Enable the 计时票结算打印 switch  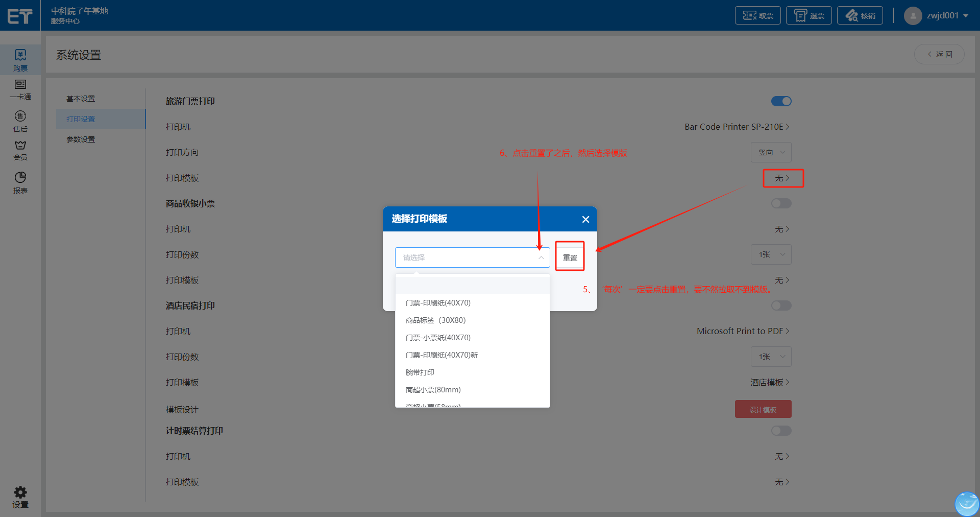781,431
